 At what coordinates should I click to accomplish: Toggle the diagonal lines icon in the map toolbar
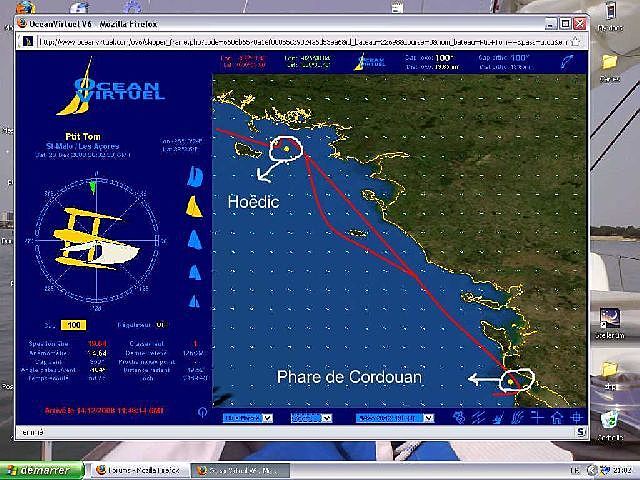[478, 418]
